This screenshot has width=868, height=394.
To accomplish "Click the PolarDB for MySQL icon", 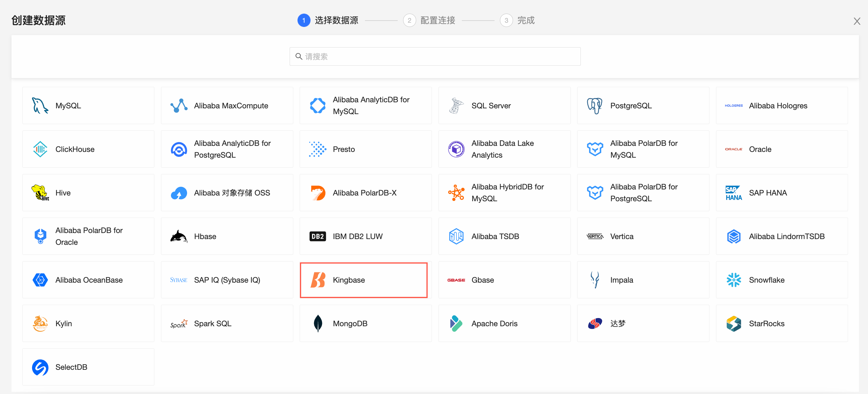I will [595, 149].
